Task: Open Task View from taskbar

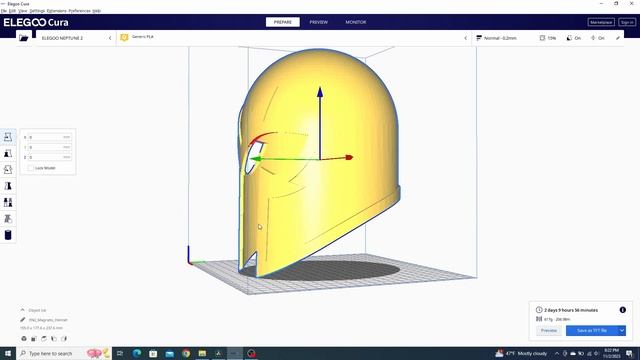Action: click(x=120, y=353)
